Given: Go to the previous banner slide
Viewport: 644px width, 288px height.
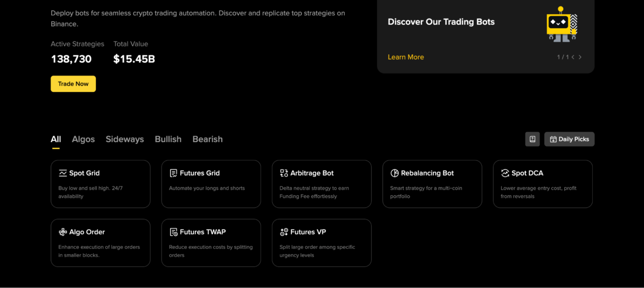Looking at the screenshot, I should tap(573, 57).
